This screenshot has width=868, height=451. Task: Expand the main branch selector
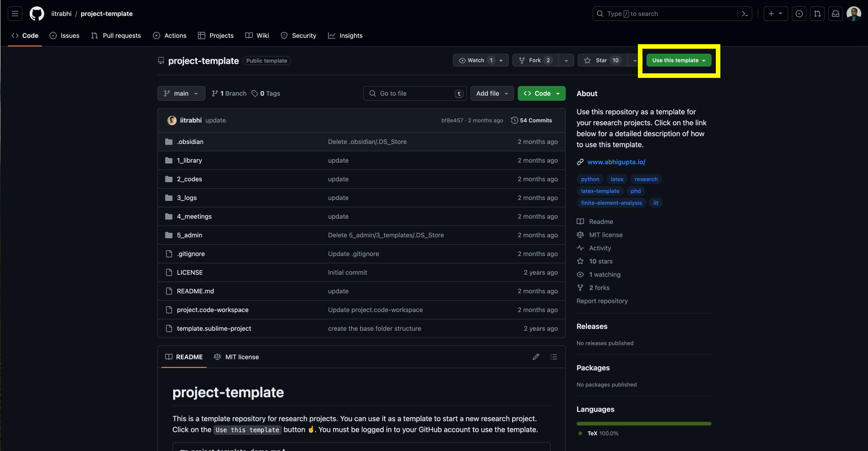pyautogui.click(x=181, y=93)
